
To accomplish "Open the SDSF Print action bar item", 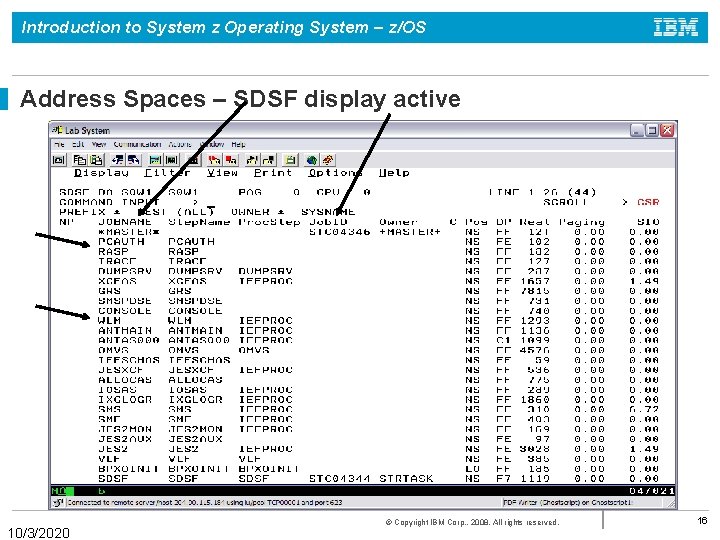I will pos(273,173).
